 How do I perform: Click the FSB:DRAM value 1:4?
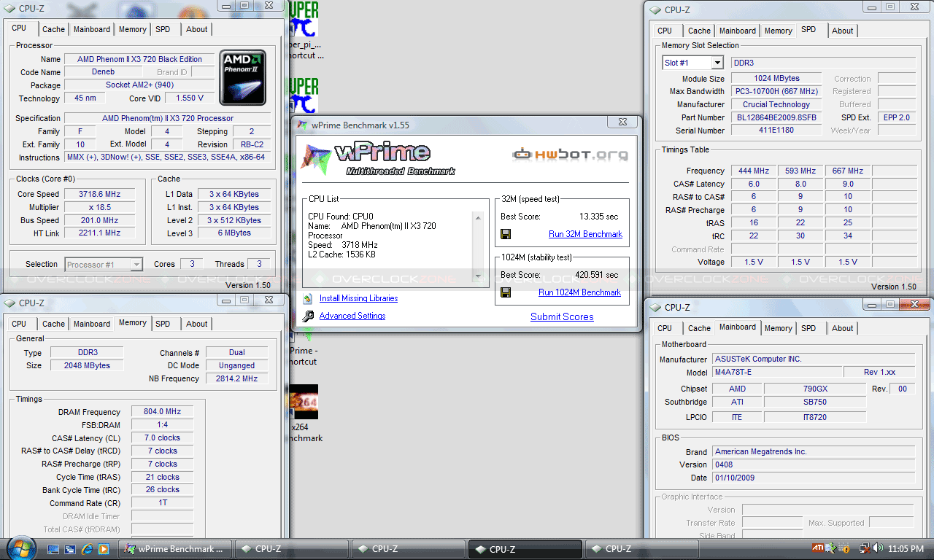163,425
